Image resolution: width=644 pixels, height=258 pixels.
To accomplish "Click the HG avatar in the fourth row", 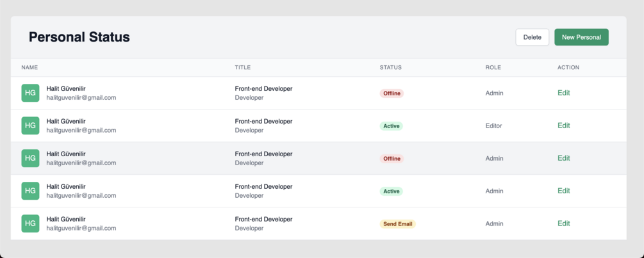I will 30,191.
